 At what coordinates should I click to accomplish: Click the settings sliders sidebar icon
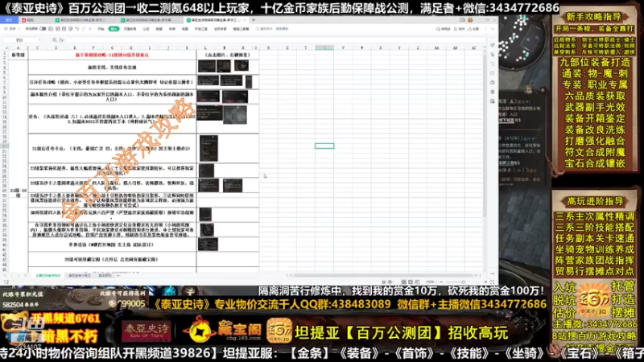tap(493, 64)
